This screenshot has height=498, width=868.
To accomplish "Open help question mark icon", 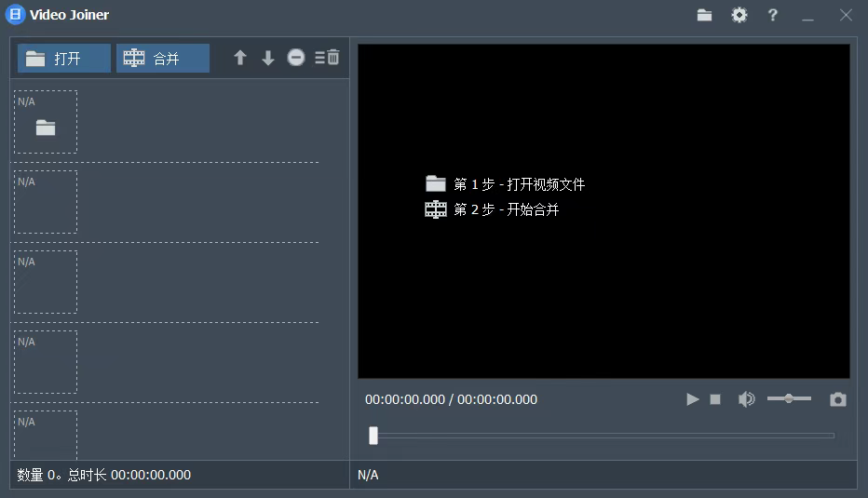I will pos(773,15).
